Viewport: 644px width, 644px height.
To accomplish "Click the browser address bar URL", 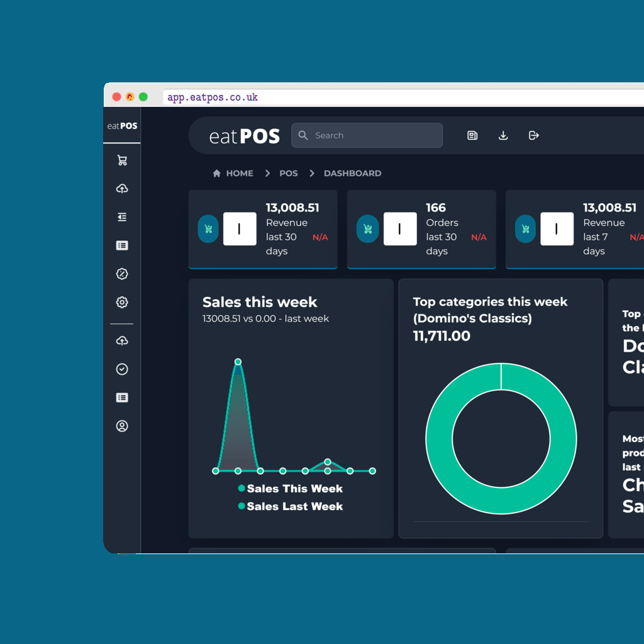I will point(213,97).
